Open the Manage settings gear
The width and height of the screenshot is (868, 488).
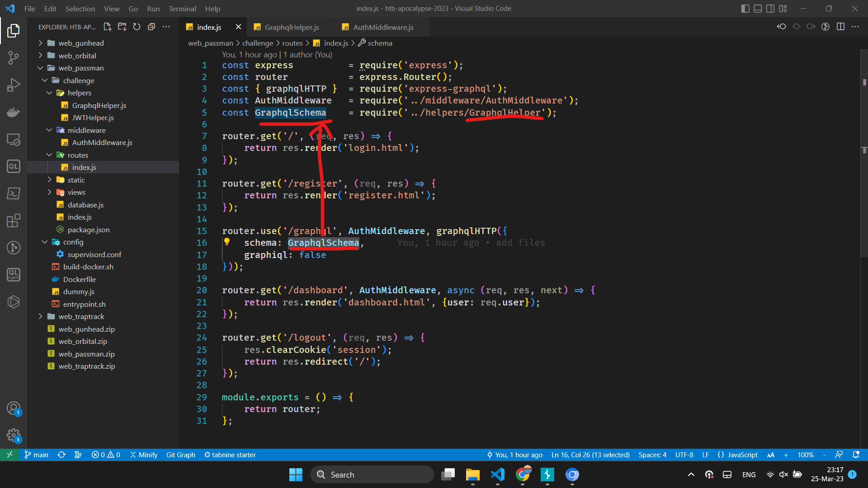[x=14, y=435]
